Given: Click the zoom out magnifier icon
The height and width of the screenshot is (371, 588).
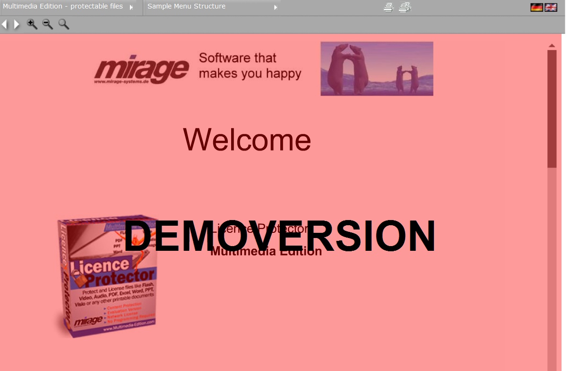Looking at the screenshot, I should pos(48,24).
